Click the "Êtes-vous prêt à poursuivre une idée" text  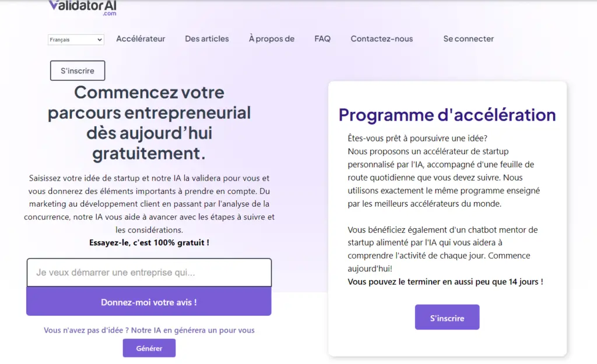[x=417, y=138]
